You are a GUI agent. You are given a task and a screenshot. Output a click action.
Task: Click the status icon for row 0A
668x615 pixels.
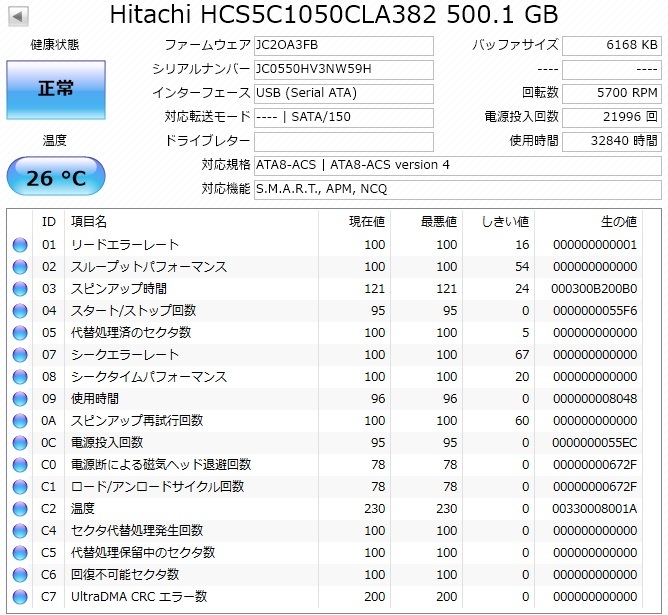pos(20,421)
